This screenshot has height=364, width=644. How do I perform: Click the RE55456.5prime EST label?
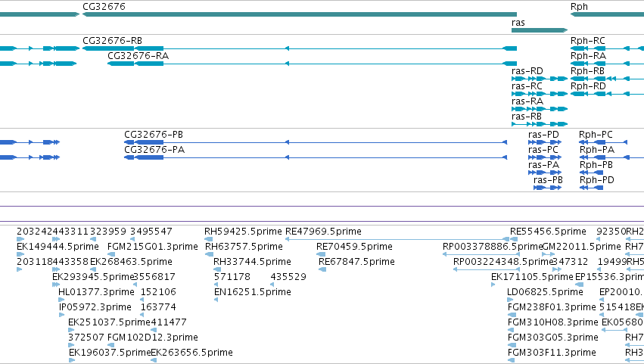point(548,232)
